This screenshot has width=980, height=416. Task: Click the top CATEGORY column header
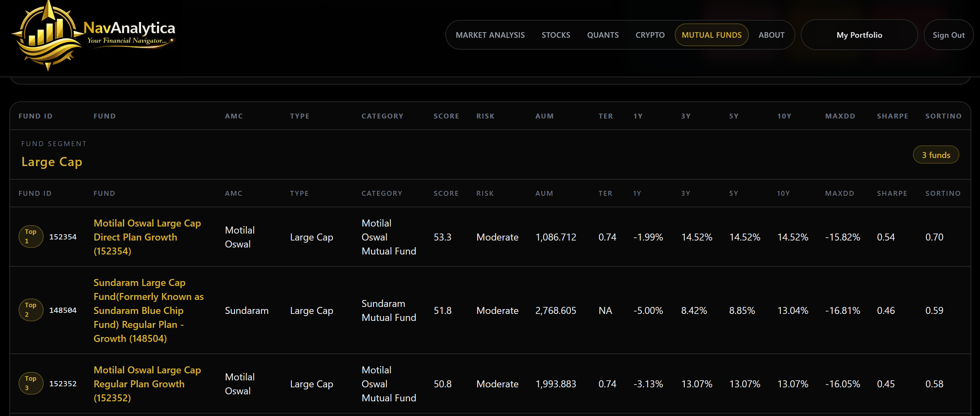pos(382,116)
